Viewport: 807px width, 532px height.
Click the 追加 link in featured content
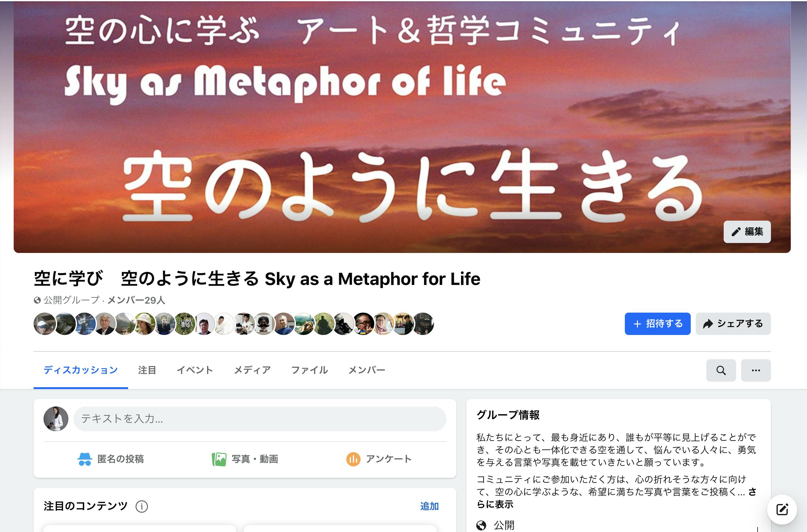pyautogui.click(x=429, y=506)
